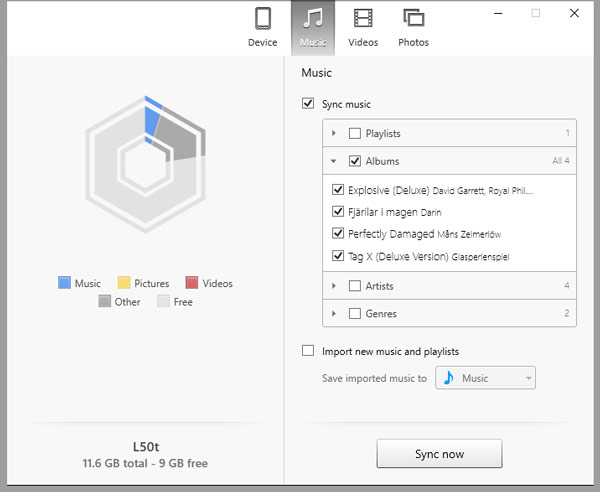Click the blue Music legend swatch
Screen dimensions: 600x492
pyautogui.click(x=64, y=283)
